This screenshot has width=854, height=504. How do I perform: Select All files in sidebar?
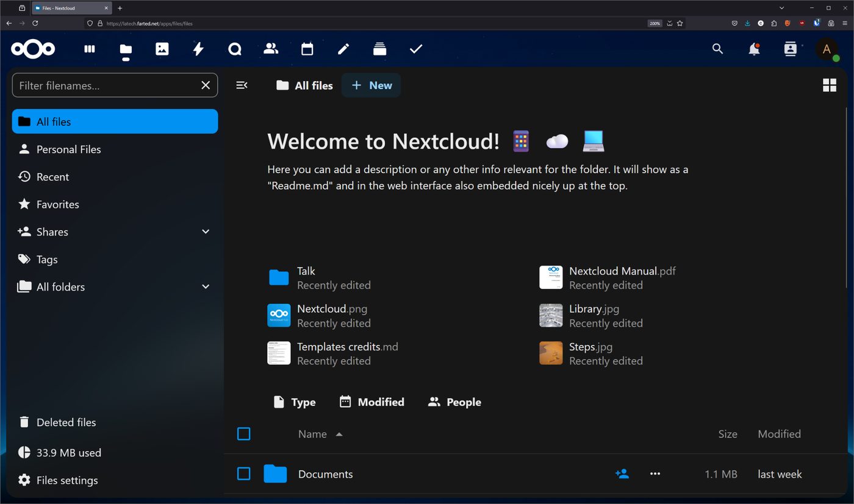point(115,121)
